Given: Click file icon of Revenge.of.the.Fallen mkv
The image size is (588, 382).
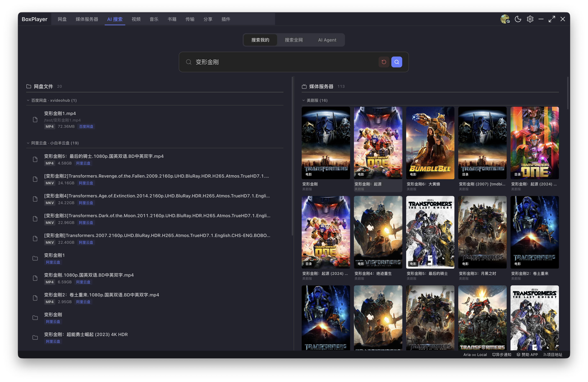Looking at the screenshot, I should 35,179.
